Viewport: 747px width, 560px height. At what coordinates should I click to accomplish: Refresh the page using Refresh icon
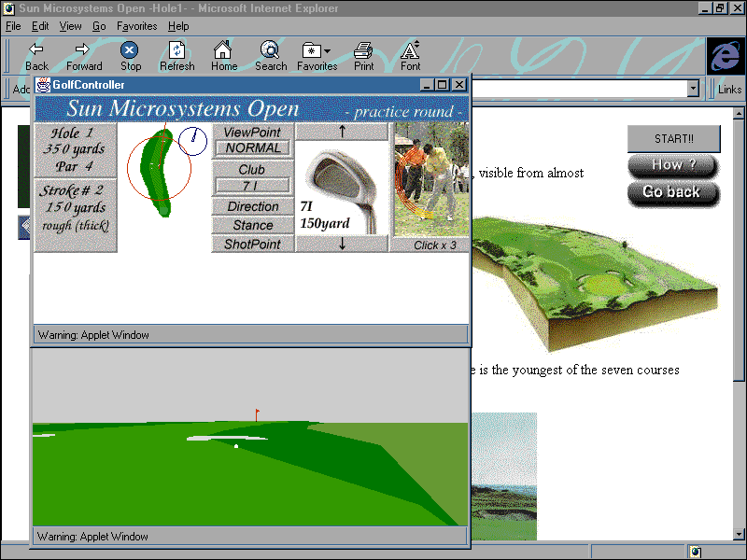176,49
